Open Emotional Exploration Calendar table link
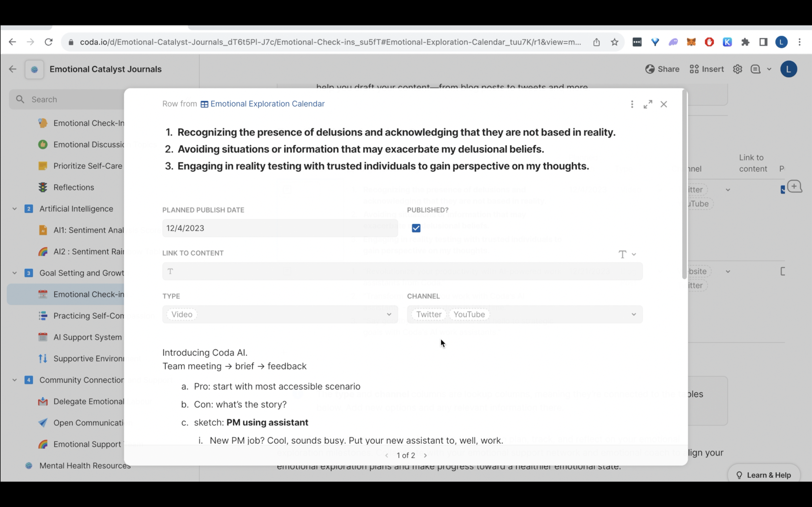This screenshot has width=812, height=507. coord(267,104)
